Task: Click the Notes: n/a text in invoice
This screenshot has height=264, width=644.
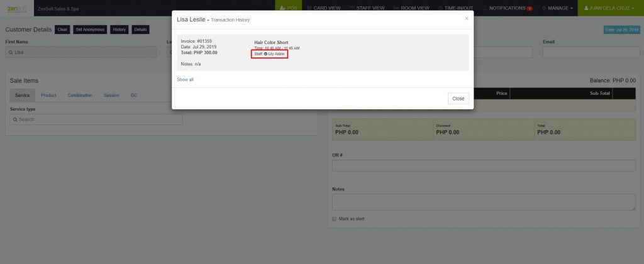Action: click(191, 64)
